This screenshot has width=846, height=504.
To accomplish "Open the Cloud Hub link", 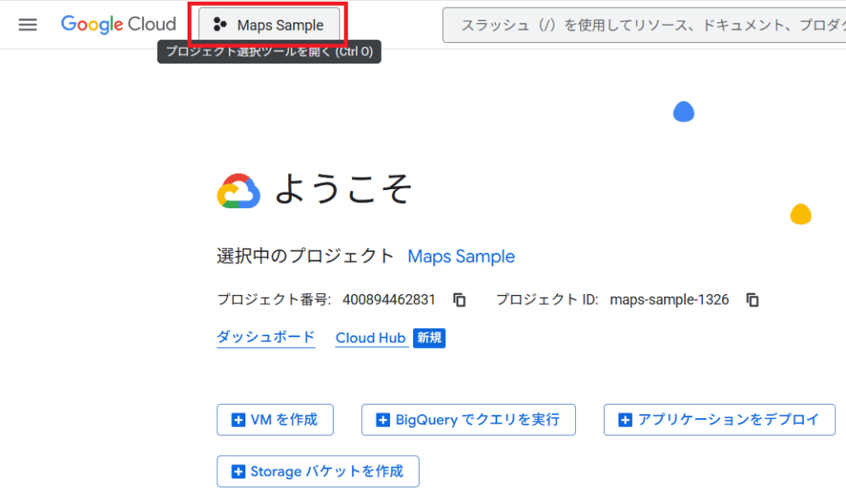I will [370, 338].
